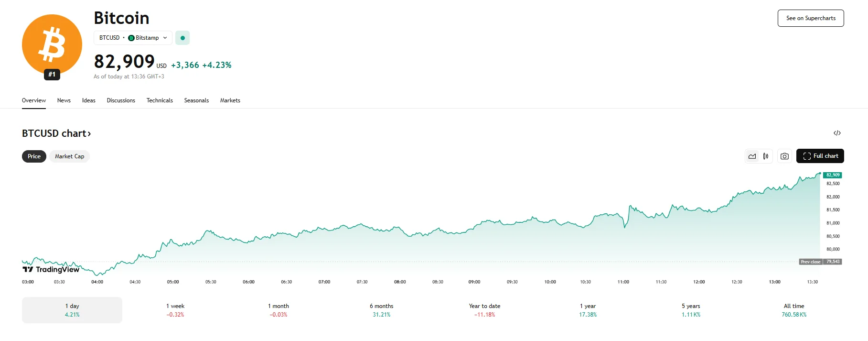Select the 1 week time range
The image size is (868, 341).
[x=175, y=310]
